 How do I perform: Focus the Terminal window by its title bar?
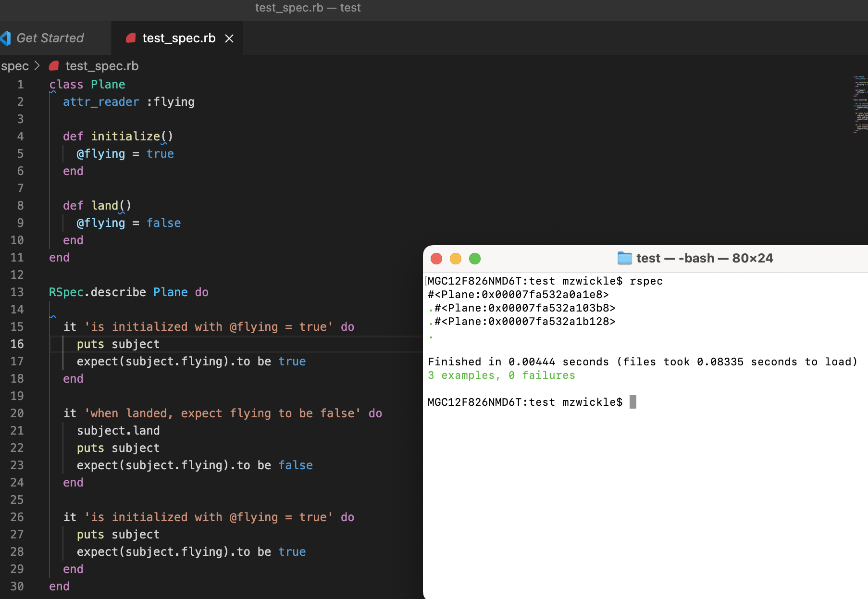tap(705, 258)
